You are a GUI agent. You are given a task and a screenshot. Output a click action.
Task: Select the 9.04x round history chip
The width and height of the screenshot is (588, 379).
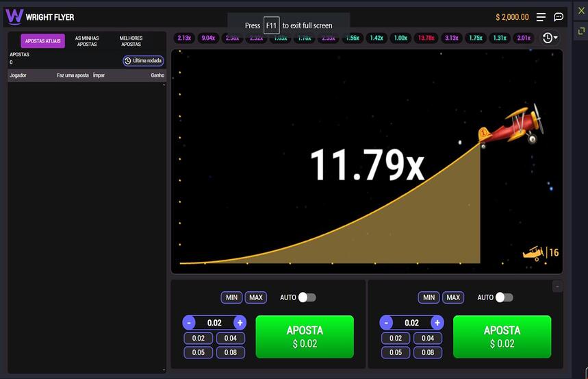tap(208, 38)
